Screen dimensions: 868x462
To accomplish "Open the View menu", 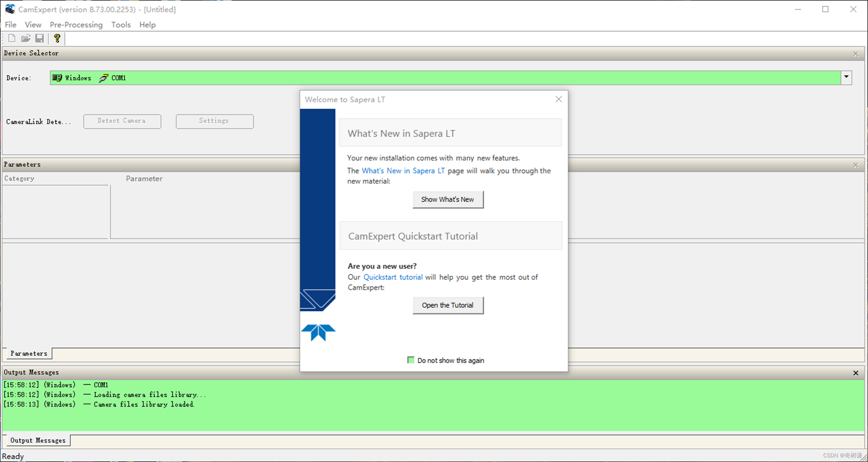I will pyautogui.click(x=33, y=25).
